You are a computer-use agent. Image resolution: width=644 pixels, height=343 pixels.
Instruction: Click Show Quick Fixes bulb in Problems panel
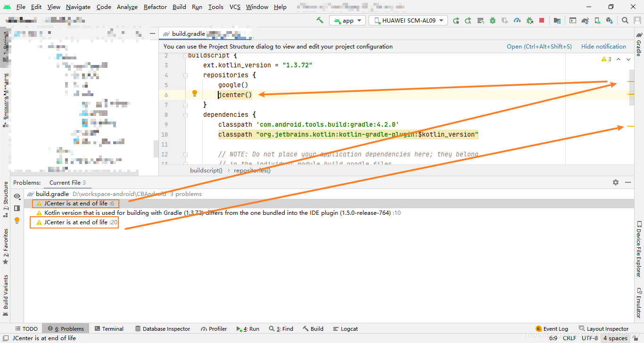(17, 220)
